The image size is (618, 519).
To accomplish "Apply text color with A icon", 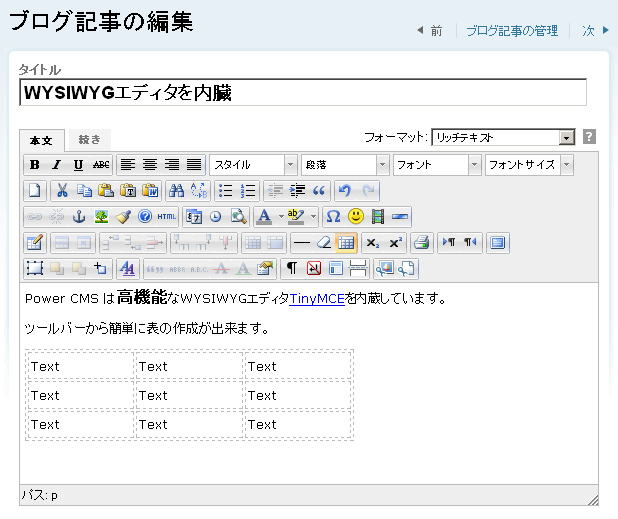I will click(x=264, y=216).
